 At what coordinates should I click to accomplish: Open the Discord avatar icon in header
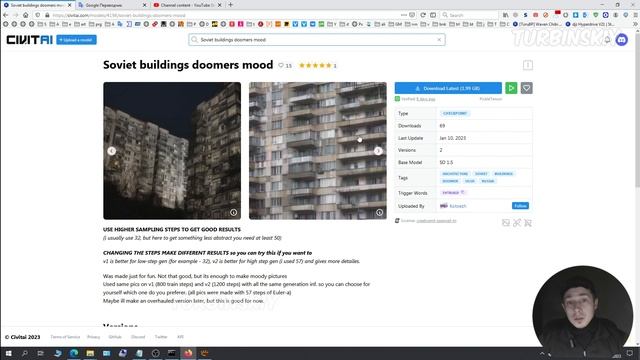[622, 40]
